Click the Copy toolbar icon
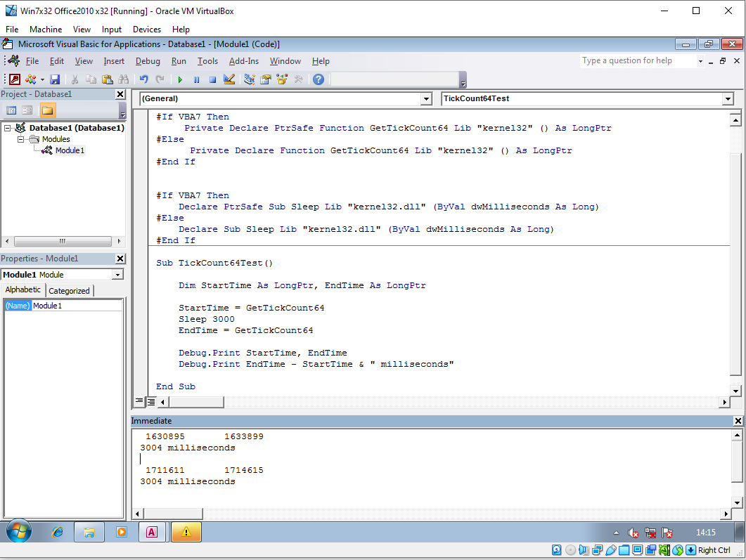Screen dimensions: 746x560 tap(91, 79)
